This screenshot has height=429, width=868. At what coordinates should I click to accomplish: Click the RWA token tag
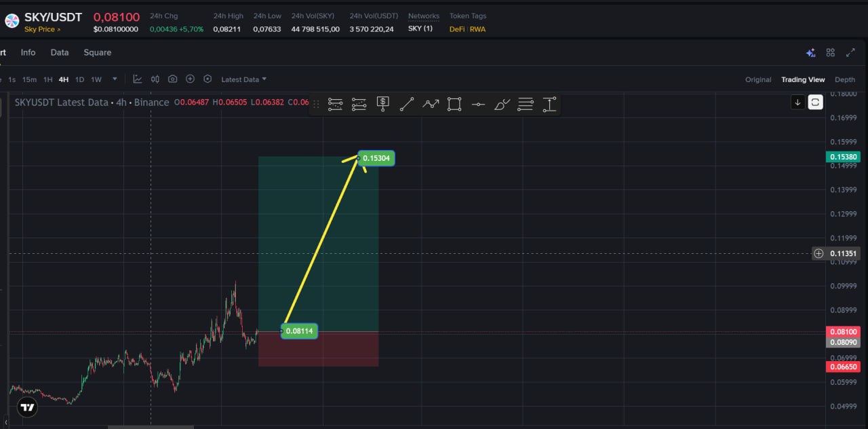tap(477, 29)
